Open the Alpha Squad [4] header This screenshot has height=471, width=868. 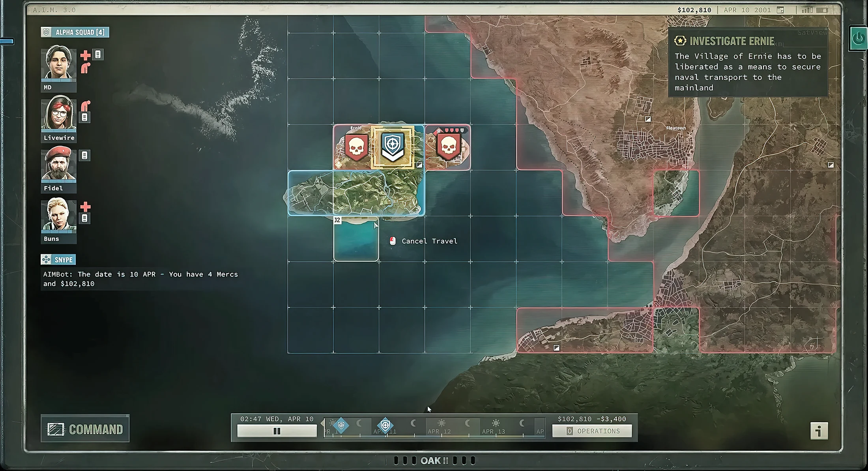tap(75, 32)
